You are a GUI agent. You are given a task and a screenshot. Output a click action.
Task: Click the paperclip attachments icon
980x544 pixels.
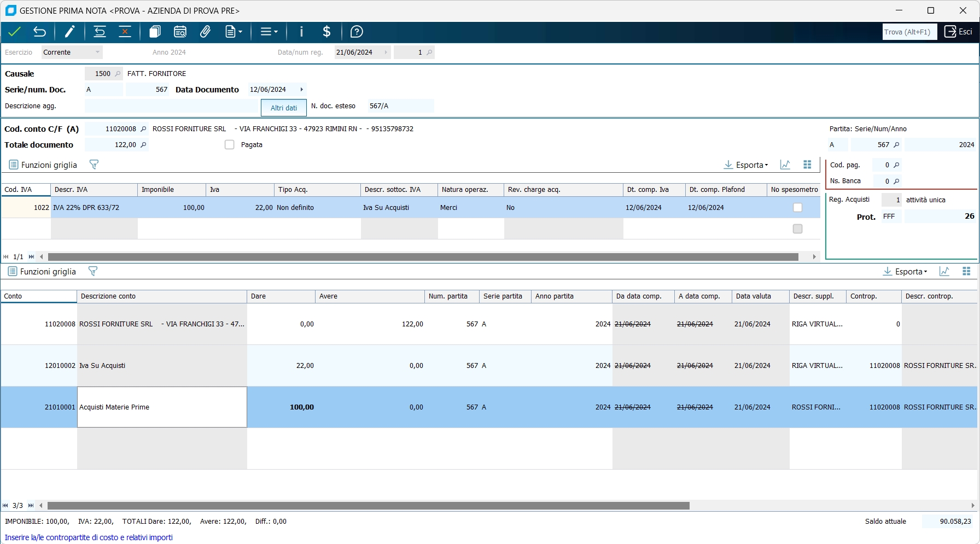(205, 32)
